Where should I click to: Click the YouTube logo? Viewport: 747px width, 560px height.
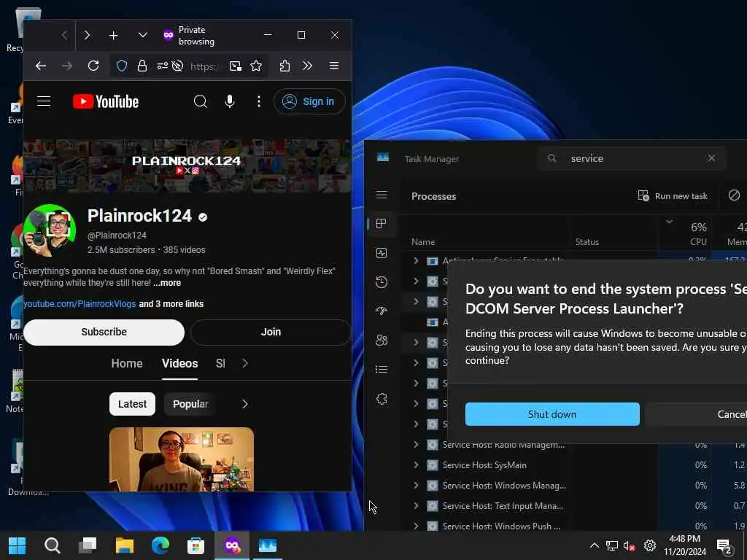pyautogui.click(x=106, y=101)
